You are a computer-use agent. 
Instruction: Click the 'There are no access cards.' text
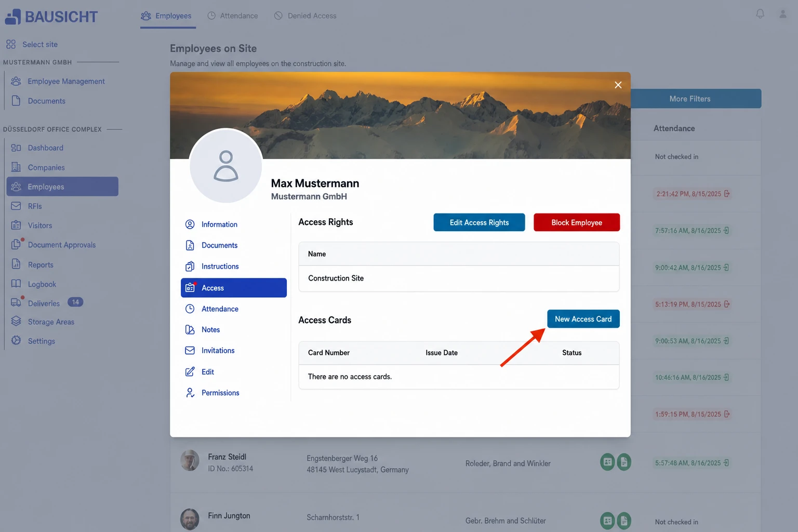[x=350, y=377]
